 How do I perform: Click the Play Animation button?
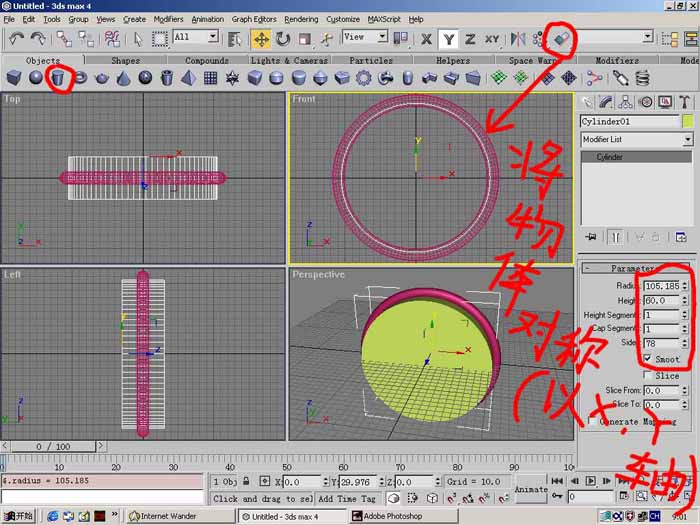590,481
